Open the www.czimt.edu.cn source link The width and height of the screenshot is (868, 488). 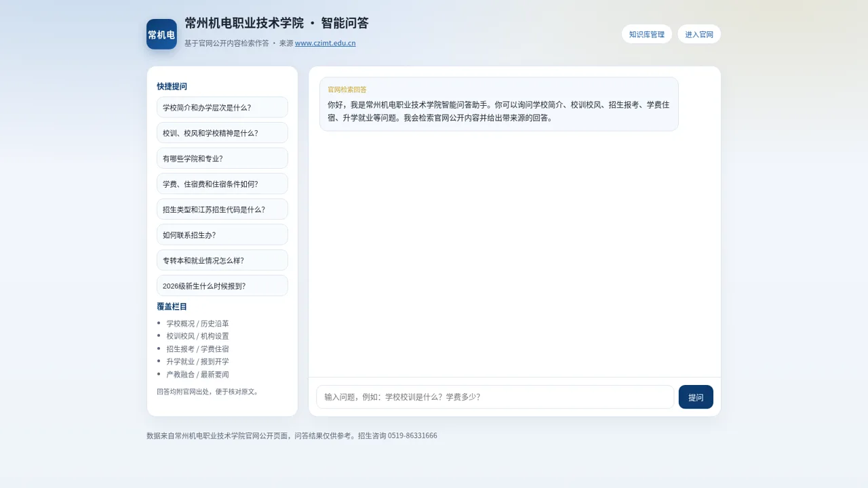click(x=325, y=43)
